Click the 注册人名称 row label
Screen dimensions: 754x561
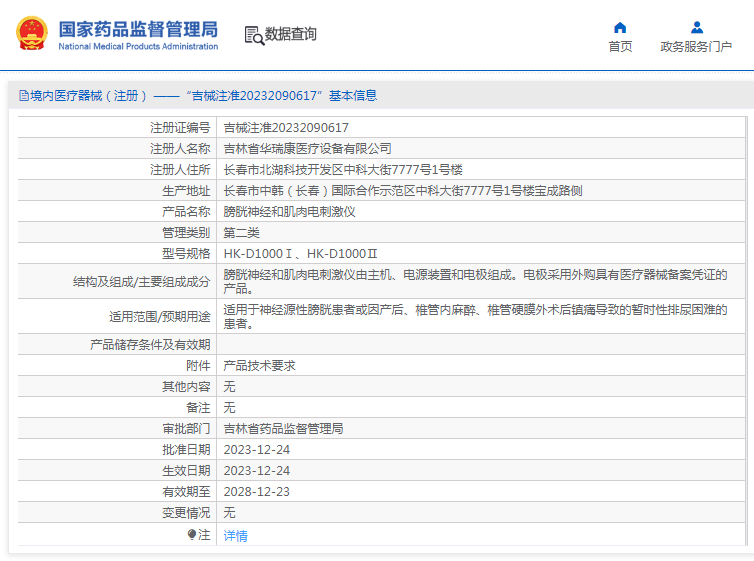click(x=180, y=149)
